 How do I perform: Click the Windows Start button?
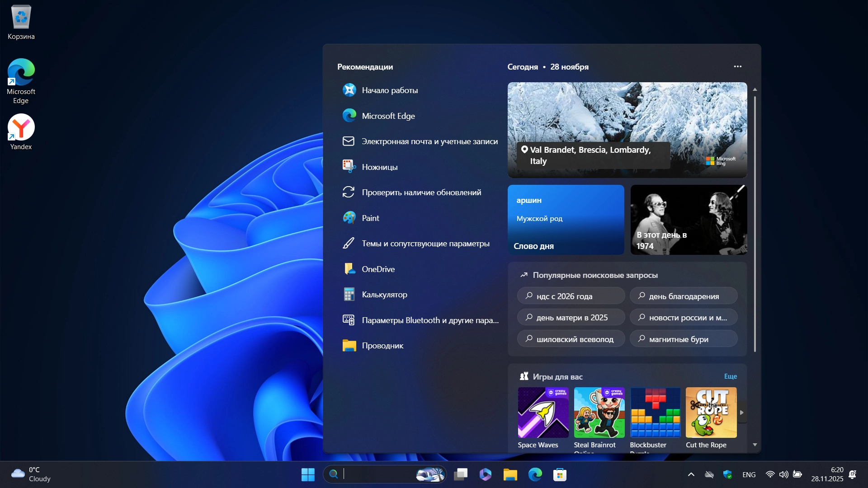pyautogui.click(x=308, y=474)
